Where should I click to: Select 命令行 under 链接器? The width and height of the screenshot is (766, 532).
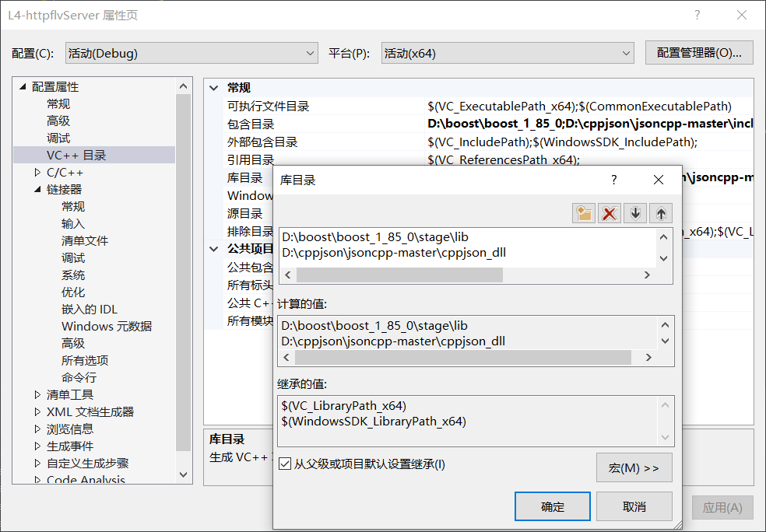(79, 377)
